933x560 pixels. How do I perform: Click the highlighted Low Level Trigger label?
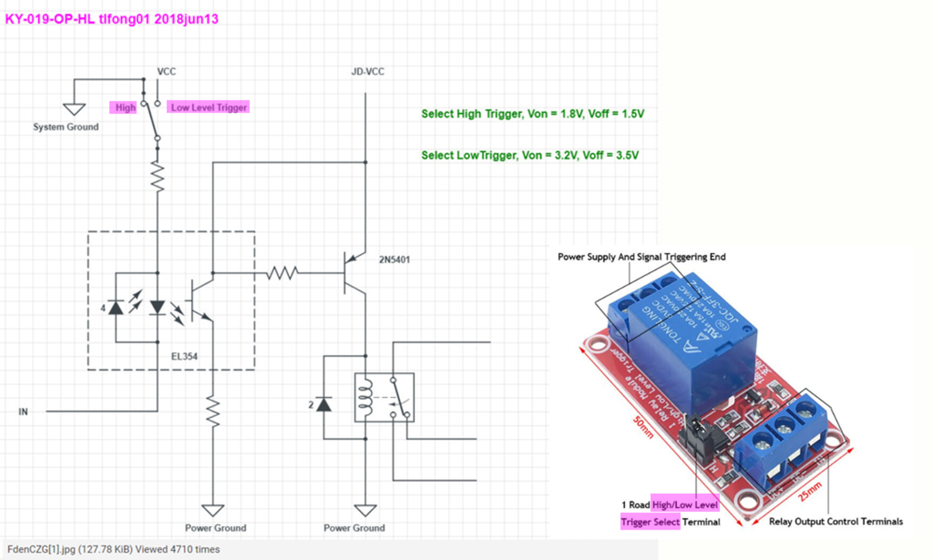coord(208,107)
